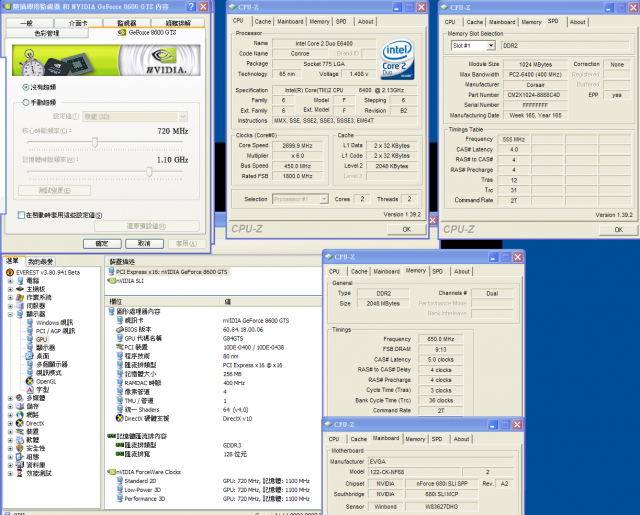Click the DirectX icon in EVEREST left tree
The image size is (640, 515).
tap(20, 423)
